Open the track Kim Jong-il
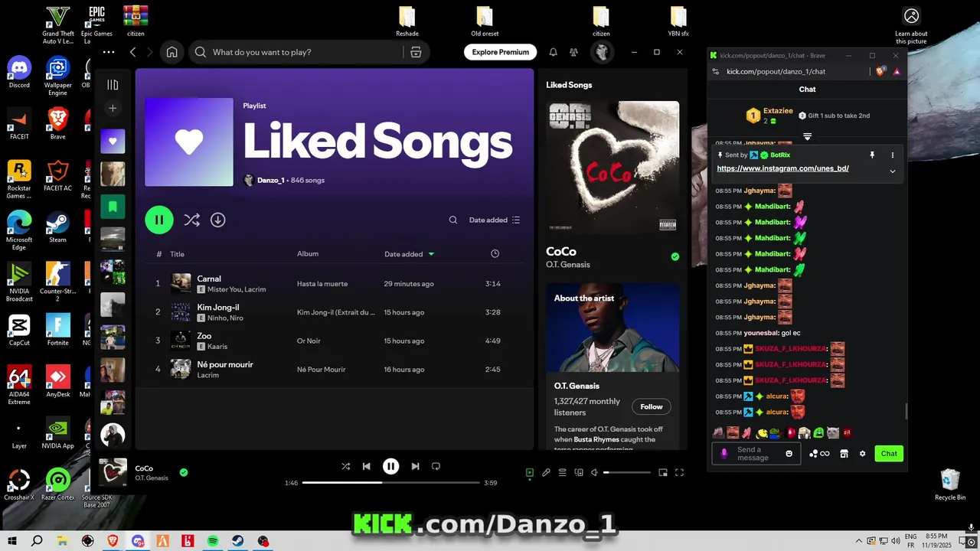Viewport: 980px width, 551px height. click(x=218, y=308)
